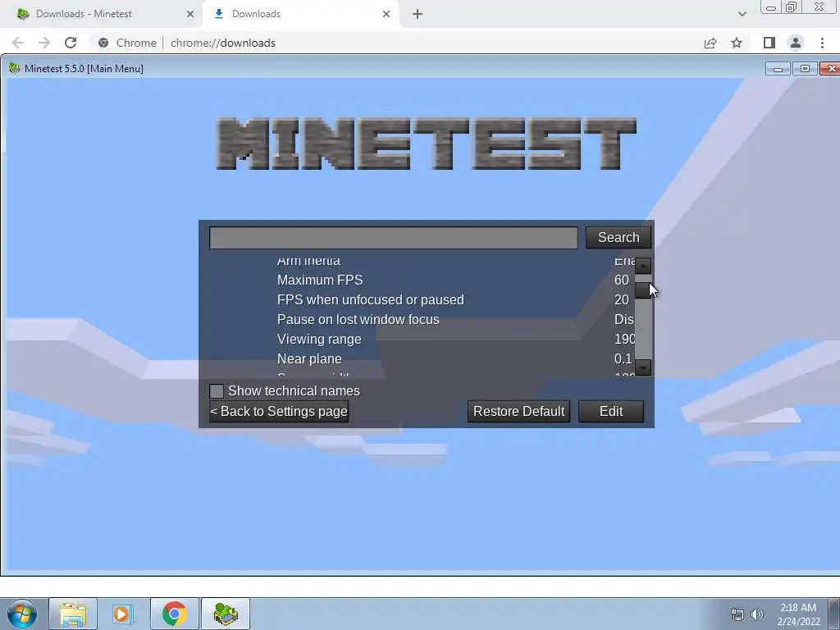This screenshot has width=840, height=630.
Task: Click the volume speaker tray icon
Action: pyautogui.click(x=756, y=614)
